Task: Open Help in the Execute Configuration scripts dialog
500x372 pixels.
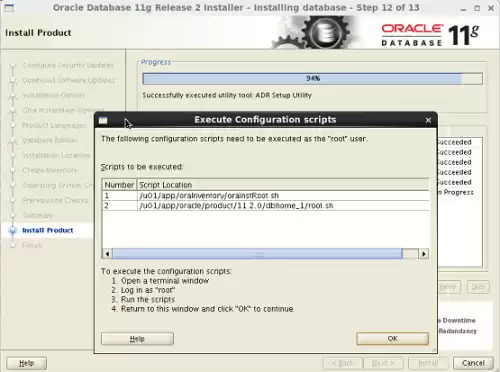Action: 137,339
